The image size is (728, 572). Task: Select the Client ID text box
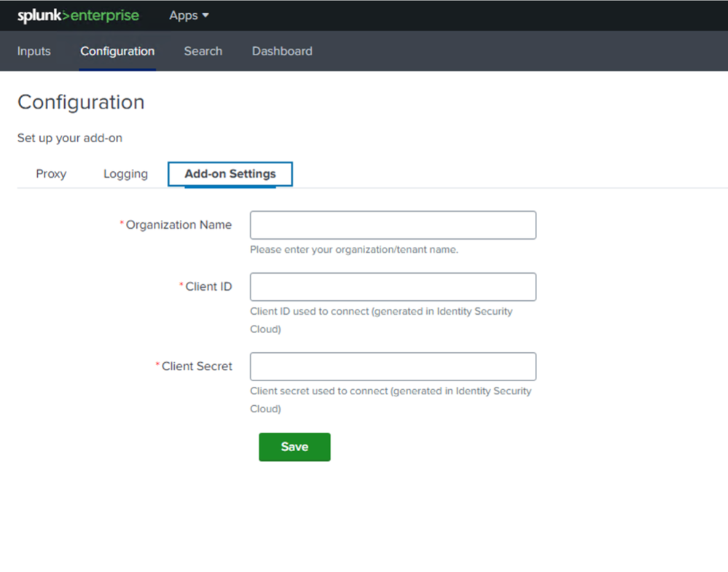(392, 286)
